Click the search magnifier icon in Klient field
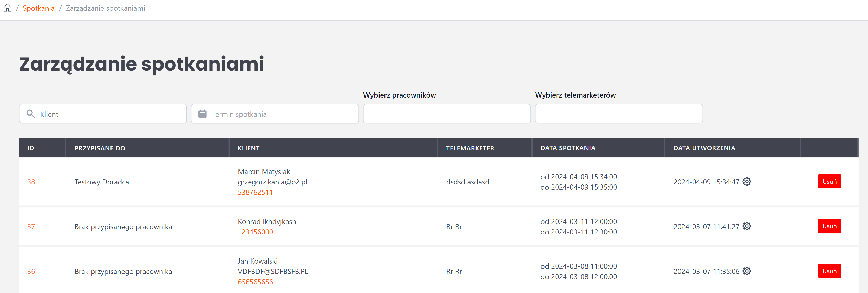This screenshot has height=293, width=868. tap(31, 114)
